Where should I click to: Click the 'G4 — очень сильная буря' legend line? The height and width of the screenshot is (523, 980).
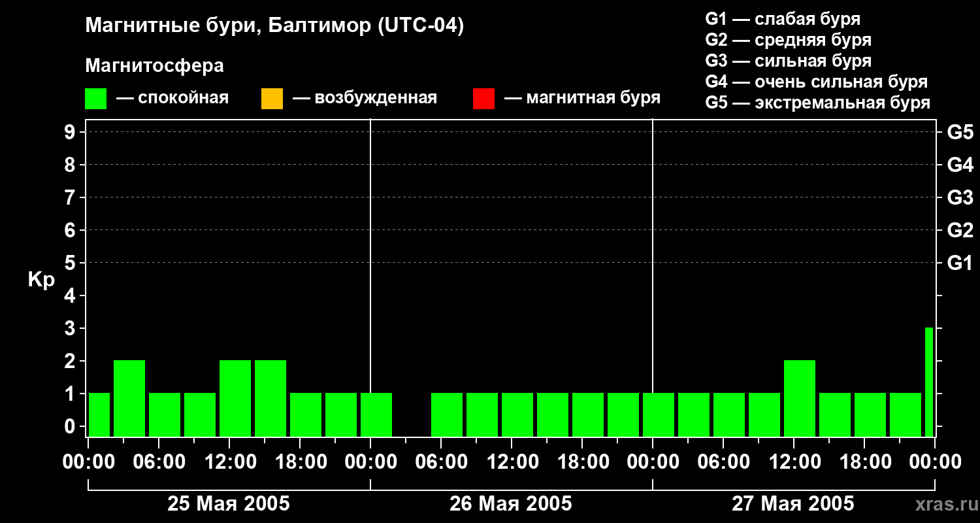tap(817, 82)
